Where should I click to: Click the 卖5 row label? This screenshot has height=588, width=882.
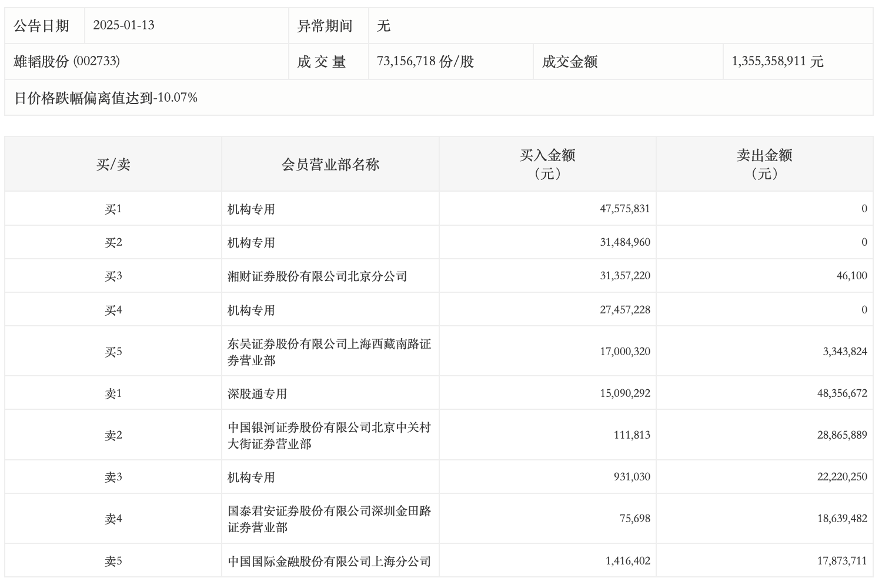pyautogui.click(x=113, y=561)
